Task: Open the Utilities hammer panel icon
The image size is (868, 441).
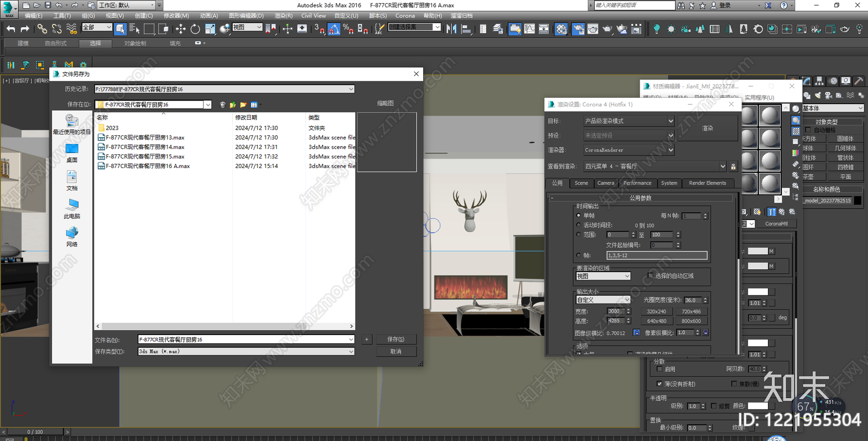Action: (858, 81)
